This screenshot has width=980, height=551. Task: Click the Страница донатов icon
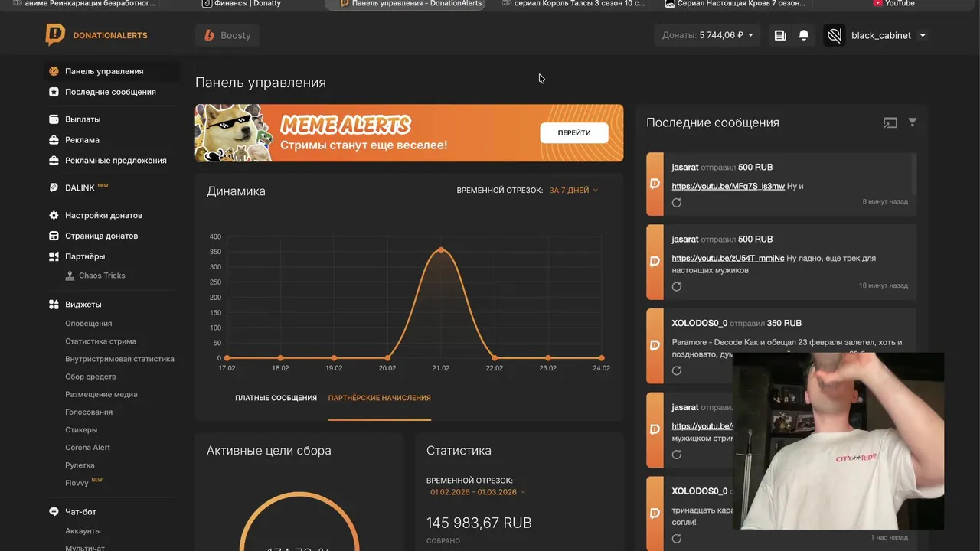click(x=54, y=236)
